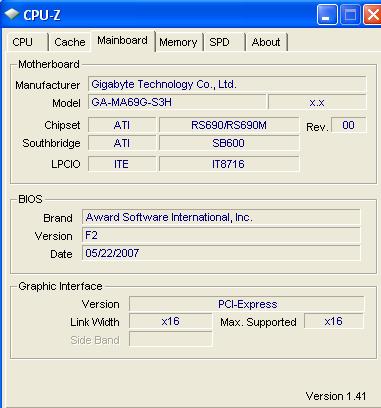Viewport: 381px width, 408px height.
Task: Minimize the CPU-Z window
Action: pos(327,14)
